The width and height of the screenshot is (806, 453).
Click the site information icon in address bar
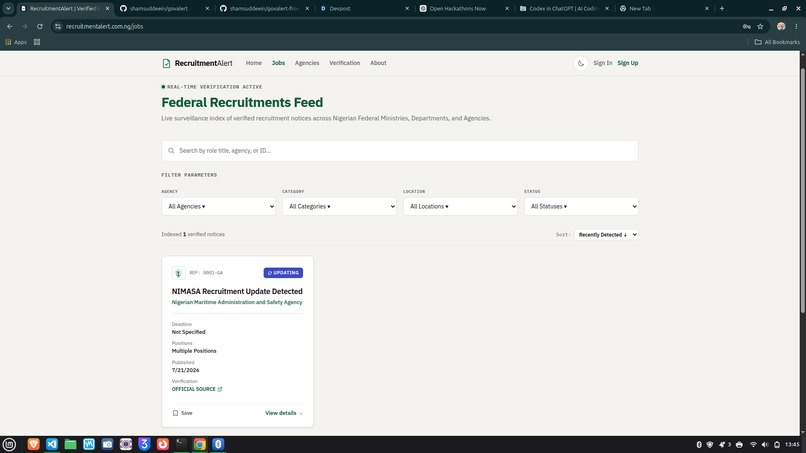(x=58, y=26)
